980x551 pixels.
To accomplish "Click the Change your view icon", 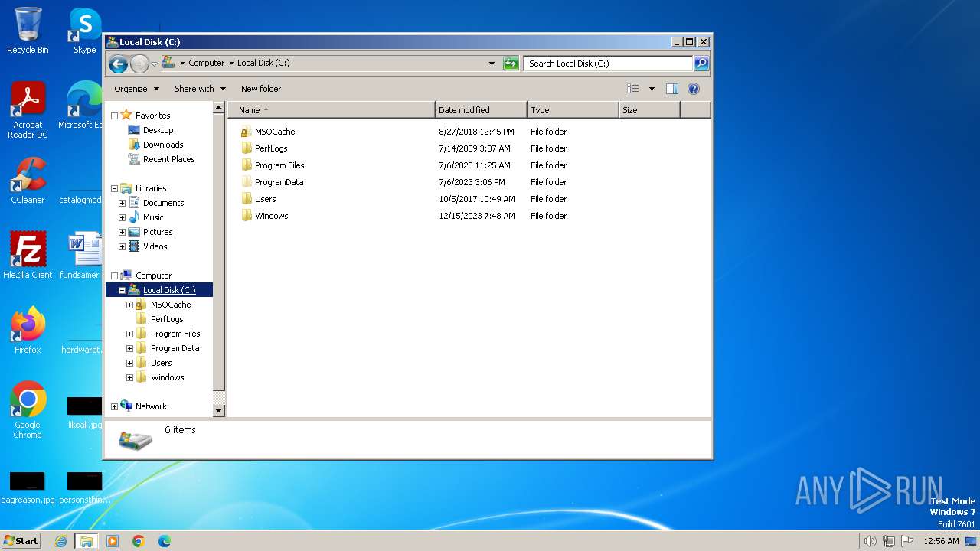I will tap(632, 89).
